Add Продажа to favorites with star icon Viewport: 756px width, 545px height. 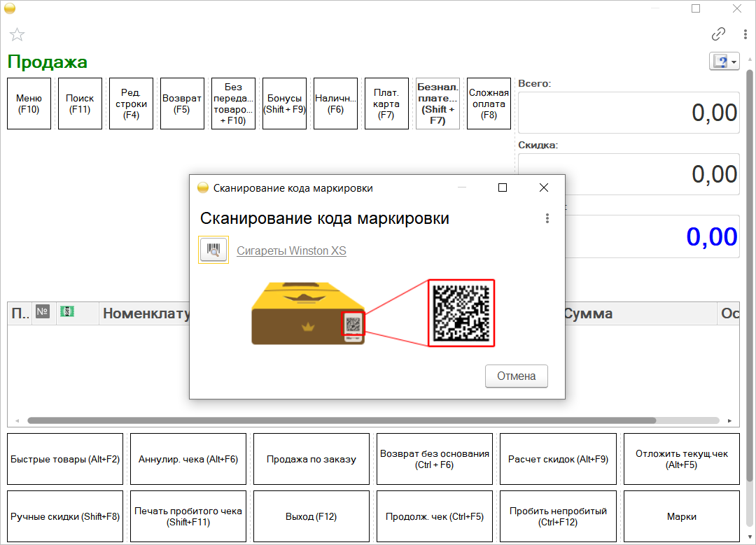[17, 34]
